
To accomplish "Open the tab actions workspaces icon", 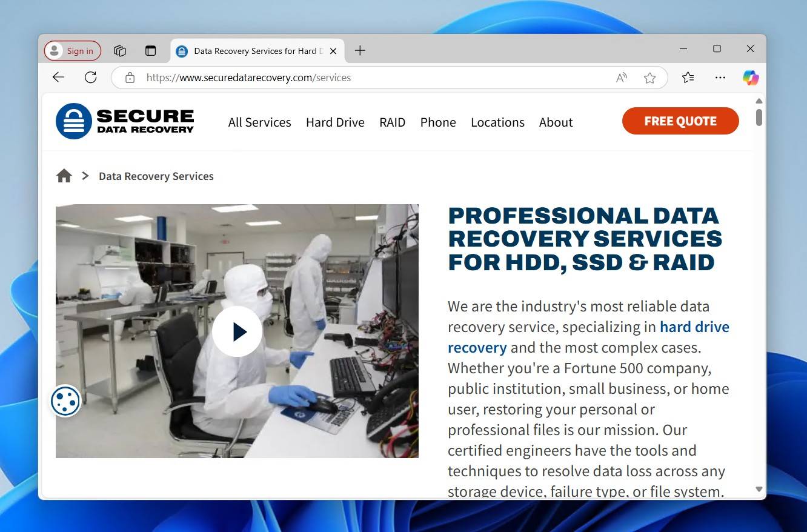I will [x=120, y=51].
